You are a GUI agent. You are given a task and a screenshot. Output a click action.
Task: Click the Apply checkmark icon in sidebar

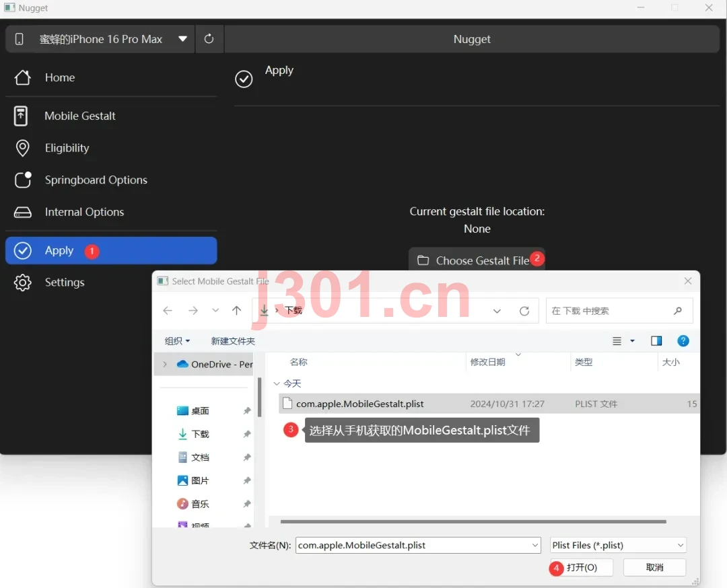(22, 251)
